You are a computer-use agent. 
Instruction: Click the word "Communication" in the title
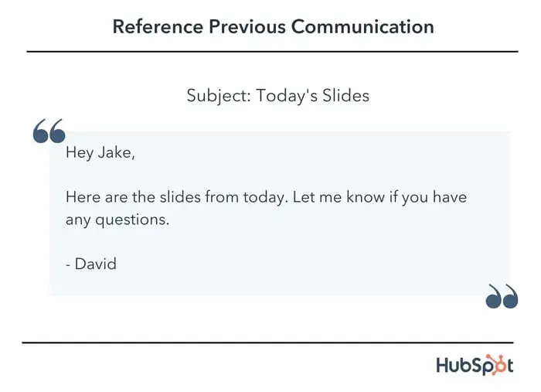[362, 27]
